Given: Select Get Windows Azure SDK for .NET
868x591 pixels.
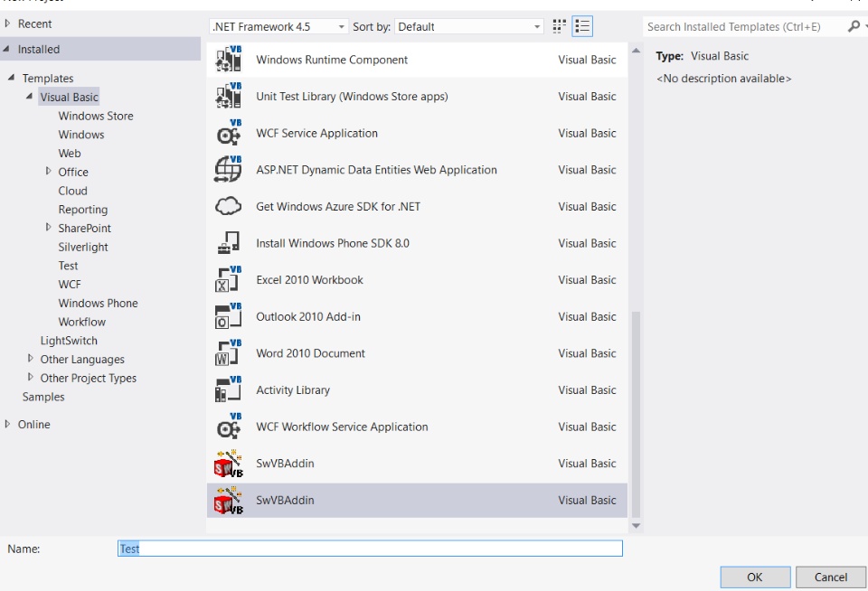Looking at the screenshot, I should coord(418,206).
